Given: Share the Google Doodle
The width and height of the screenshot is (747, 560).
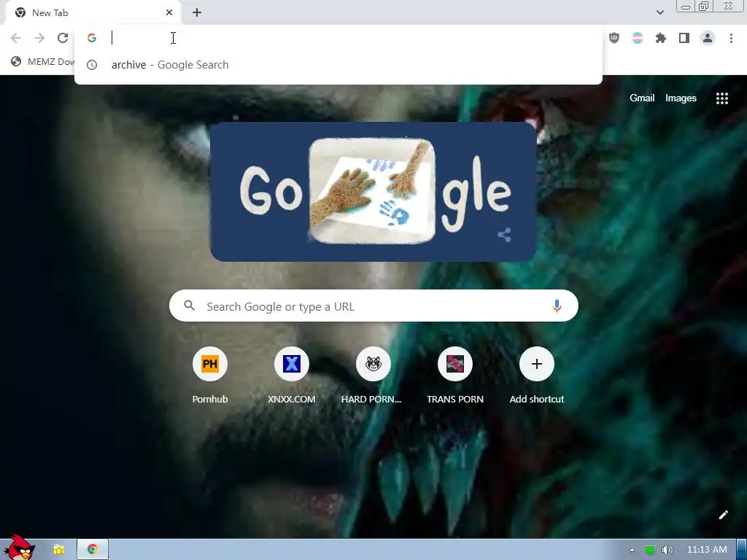Looking at the screenshot, I should tap(504, 235).
